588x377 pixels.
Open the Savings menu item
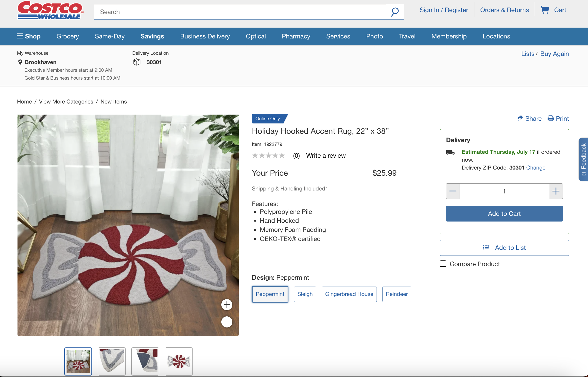click(152, 36)
